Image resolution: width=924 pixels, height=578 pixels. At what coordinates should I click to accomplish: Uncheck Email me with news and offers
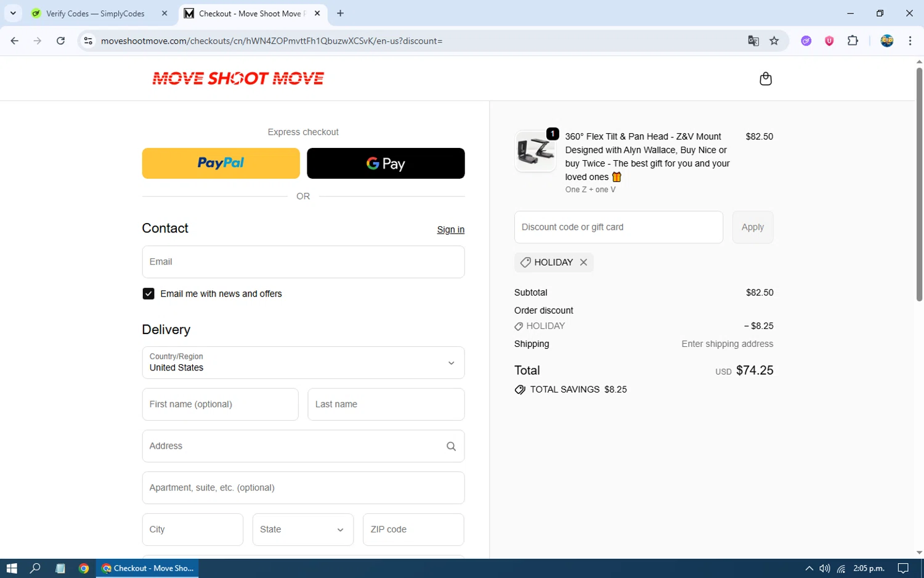point(148,294)
